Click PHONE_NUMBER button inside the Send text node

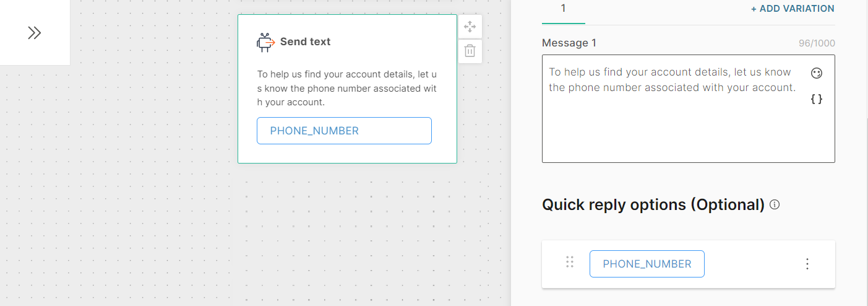[344, 131]
